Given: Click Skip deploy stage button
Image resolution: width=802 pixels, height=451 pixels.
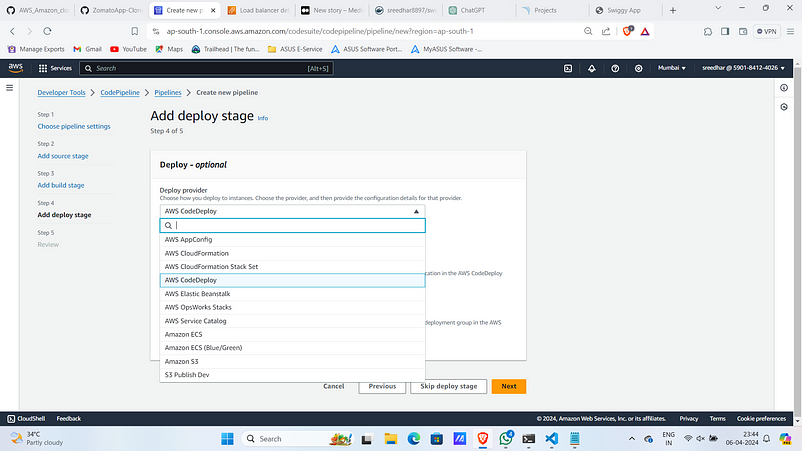Looking at the screenshot, I should [x=449, y=386].
